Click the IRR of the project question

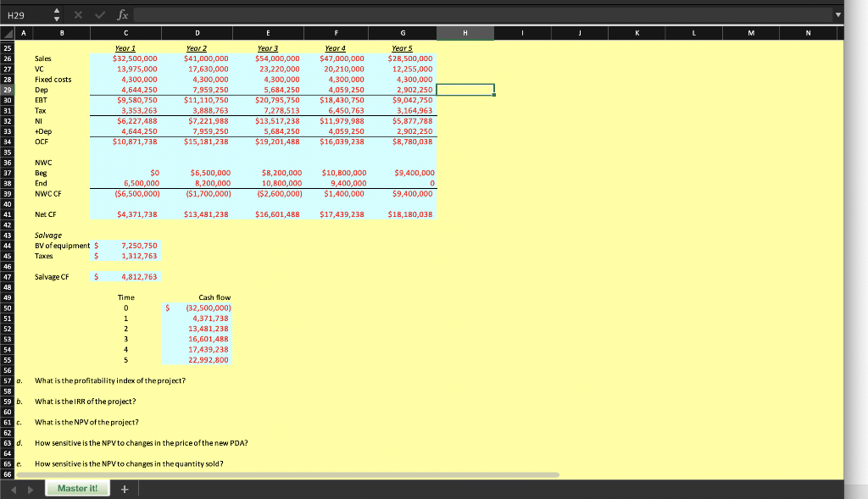pyautogui.click(x=86, y=402)
